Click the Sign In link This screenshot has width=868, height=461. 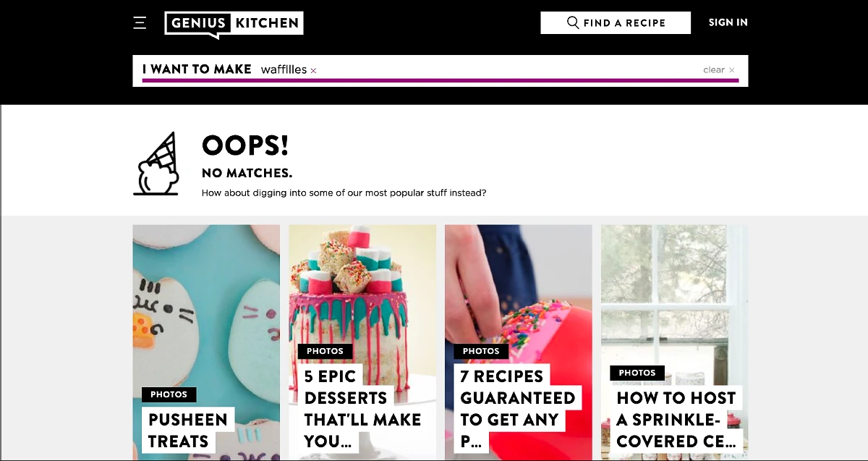(728, 22)
